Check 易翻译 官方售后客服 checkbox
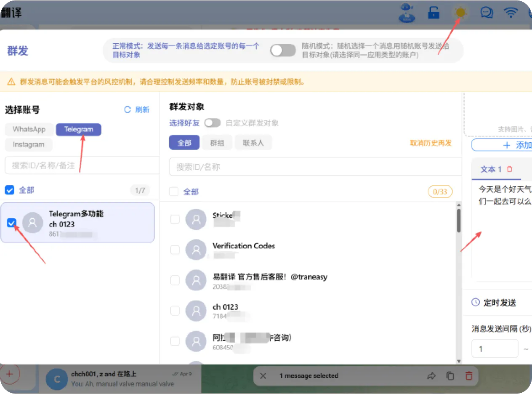 pos(175,280)
